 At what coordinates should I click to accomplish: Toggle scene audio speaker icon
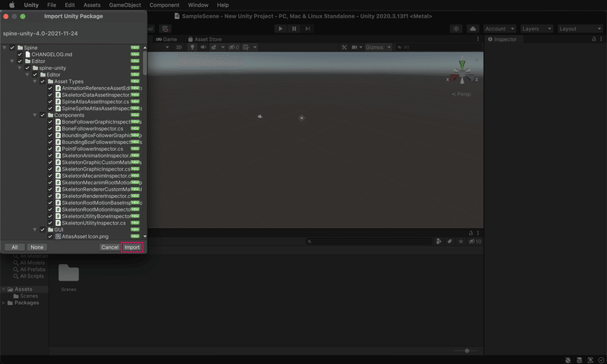click(x=203, y=47)
